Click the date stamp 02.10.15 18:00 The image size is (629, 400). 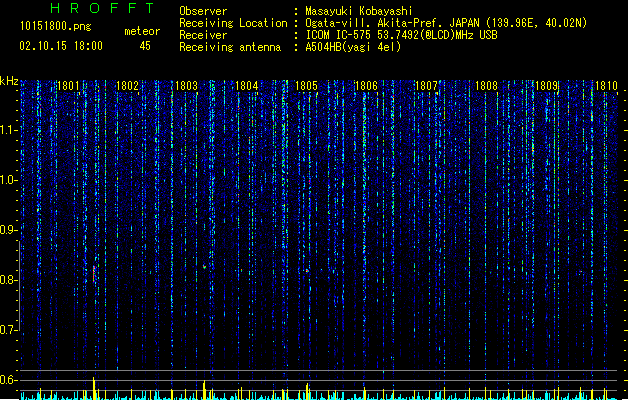pos(61,46)
